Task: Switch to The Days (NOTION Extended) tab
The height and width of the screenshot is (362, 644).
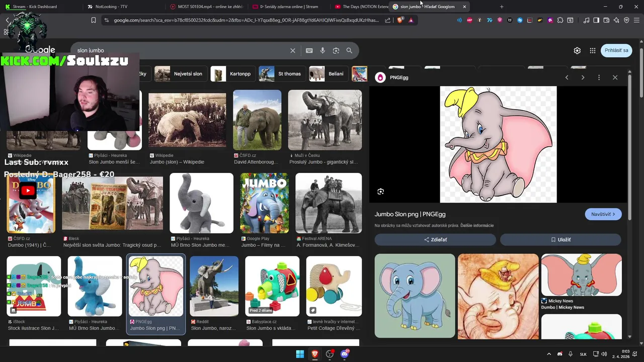Action: click(361, 7)
